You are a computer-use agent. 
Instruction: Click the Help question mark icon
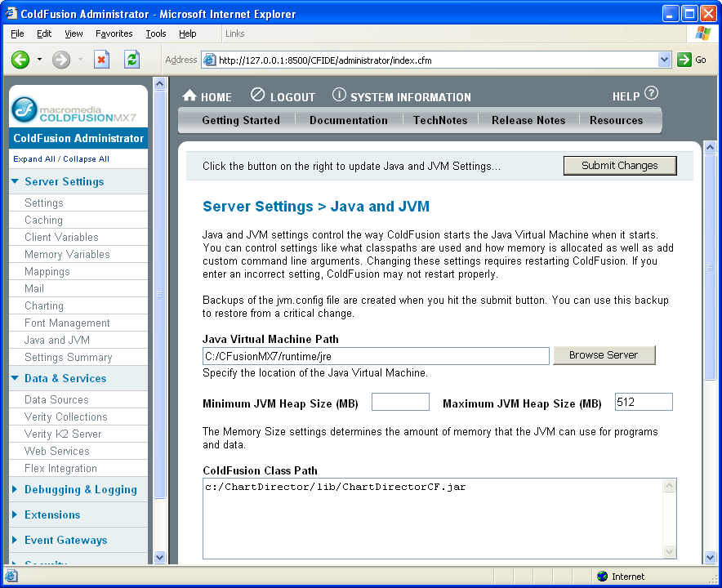[651, 93]
